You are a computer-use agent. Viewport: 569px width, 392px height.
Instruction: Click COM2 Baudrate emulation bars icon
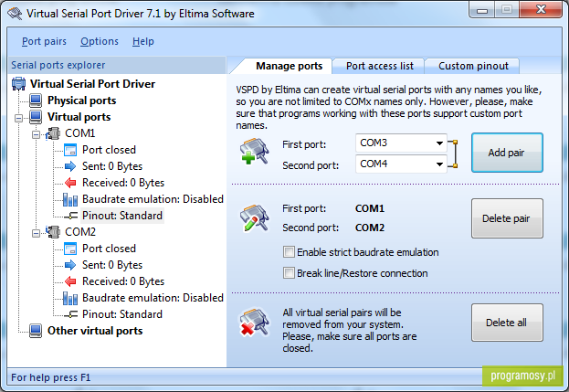coord(70,298)
